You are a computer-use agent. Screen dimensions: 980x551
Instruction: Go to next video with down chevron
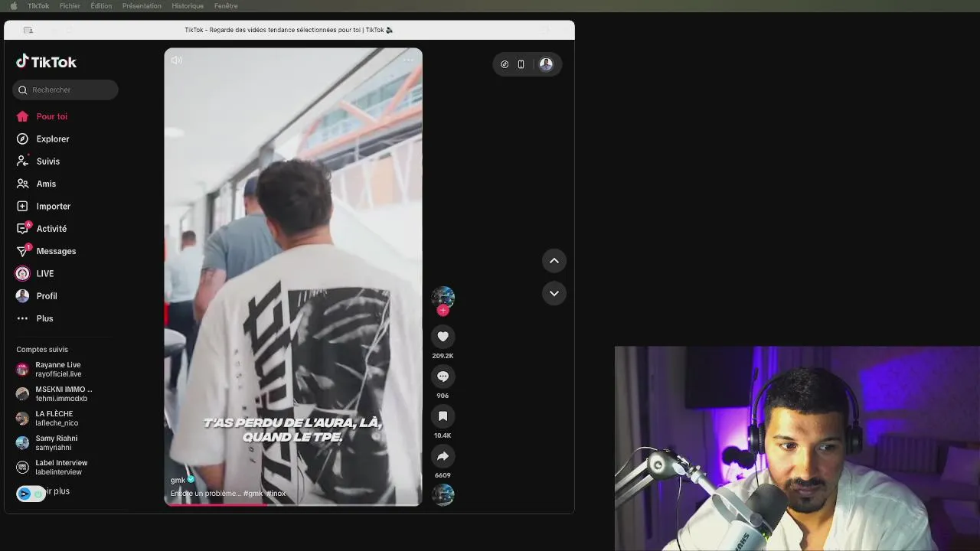(x=554, y=293)
